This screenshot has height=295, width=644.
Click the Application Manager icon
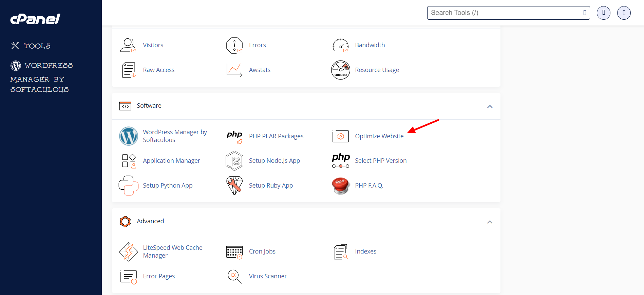[129, 161]
